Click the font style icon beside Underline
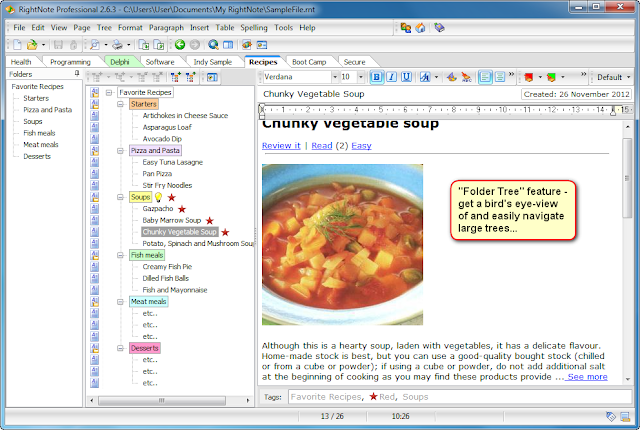 425,77
